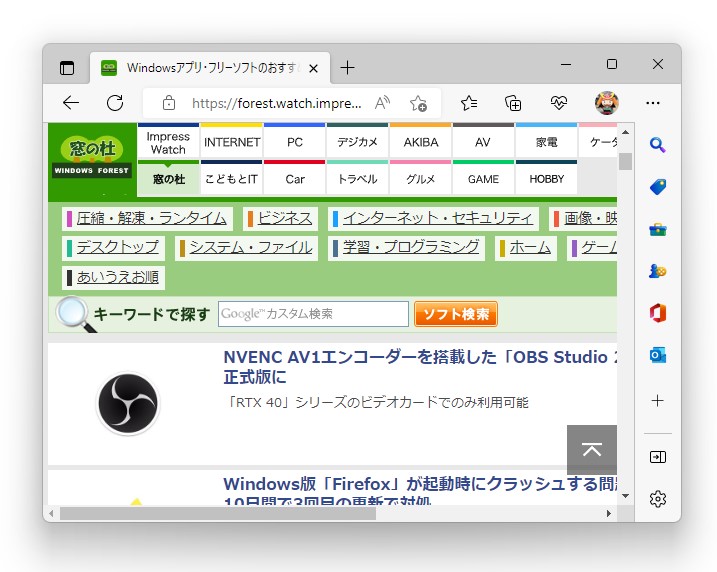This screenshot has height=572, width=717.
Task: Open sidebar Shopping tag icon
Action: point(658,187)
